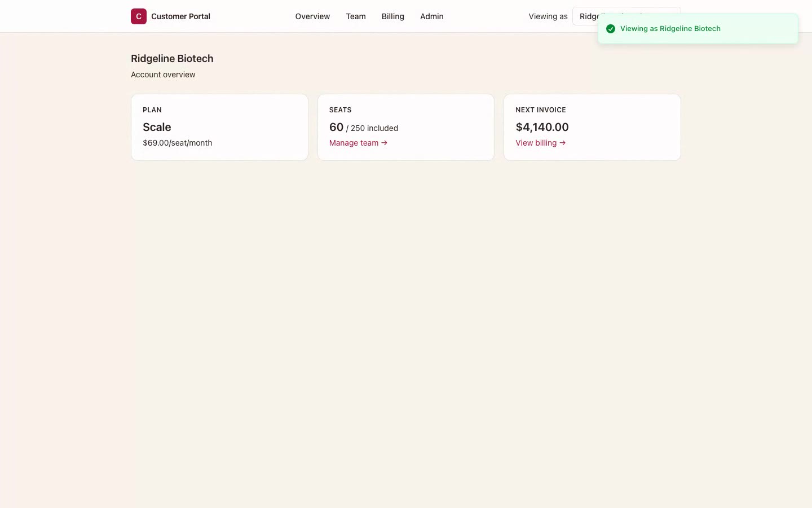The height and width of the screenshot is (508, 812).
Task: Click the Viewing as label
Action: pos(548,16)
